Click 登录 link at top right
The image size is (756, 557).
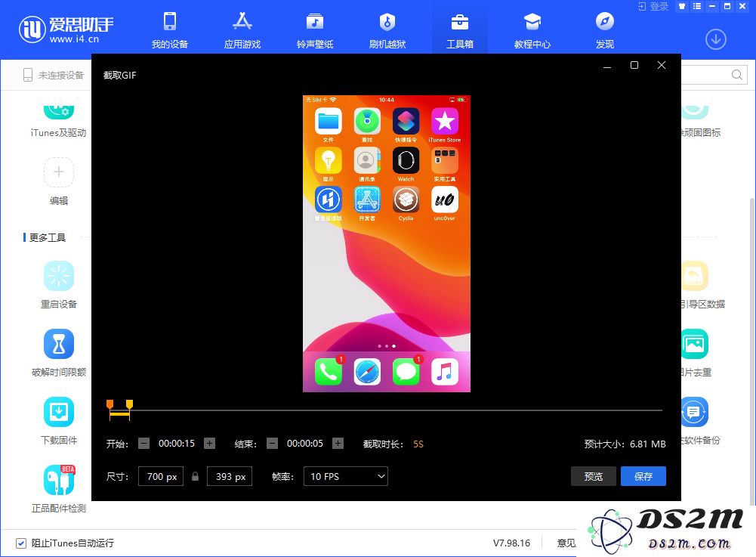point(654,6)
